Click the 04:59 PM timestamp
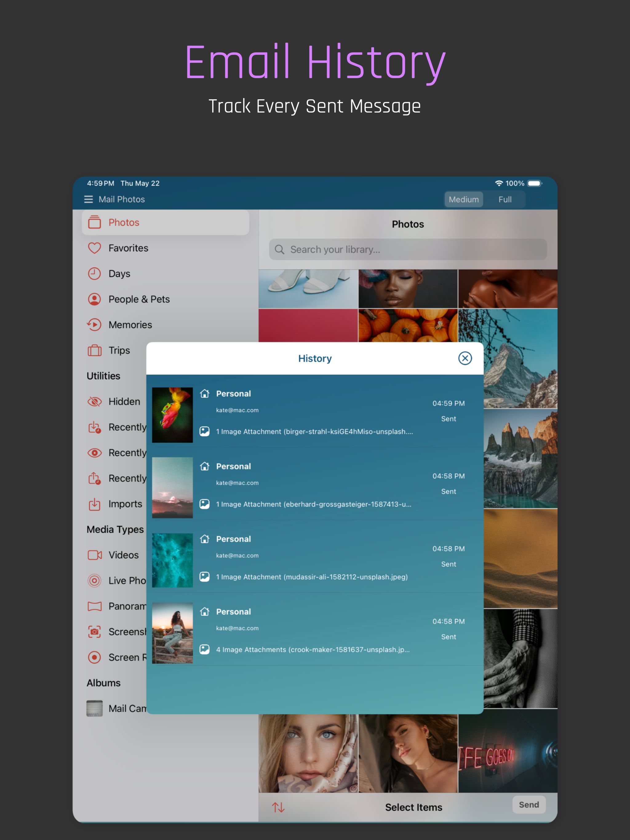The width and height of the screenshot is (630, 840). pos(449,403)
